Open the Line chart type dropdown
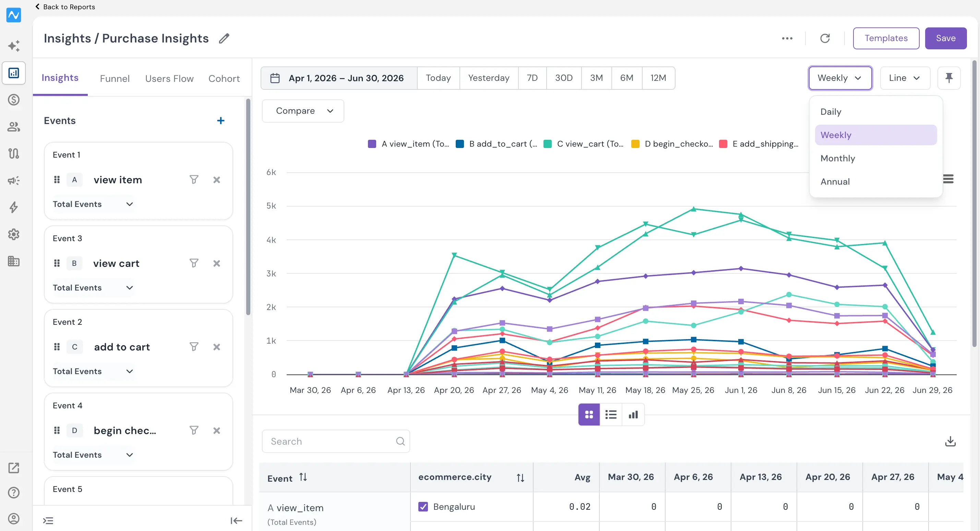980x531 pixels. point(905,78)
